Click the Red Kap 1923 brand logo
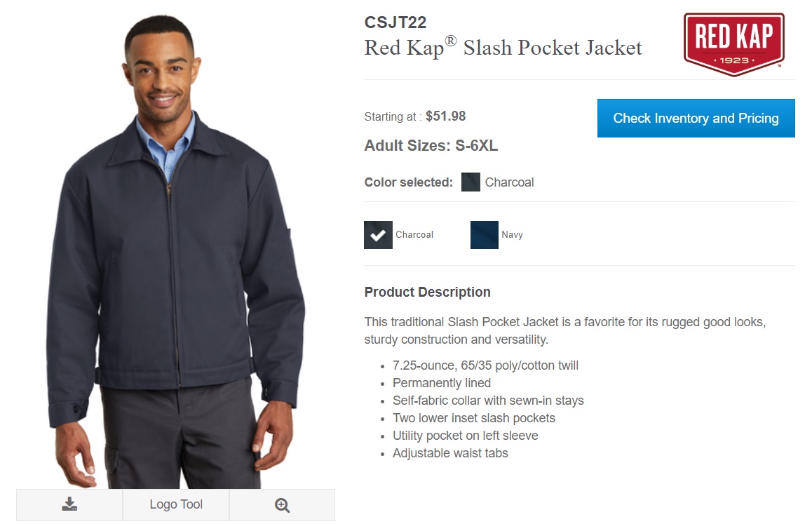Screen dimensions: 812x524 click(733, 45)
